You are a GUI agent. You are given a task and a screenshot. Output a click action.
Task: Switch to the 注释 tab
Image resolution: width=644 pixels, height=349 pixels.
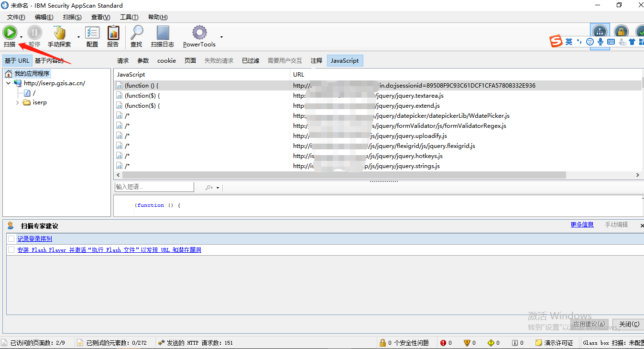(317, 61)
